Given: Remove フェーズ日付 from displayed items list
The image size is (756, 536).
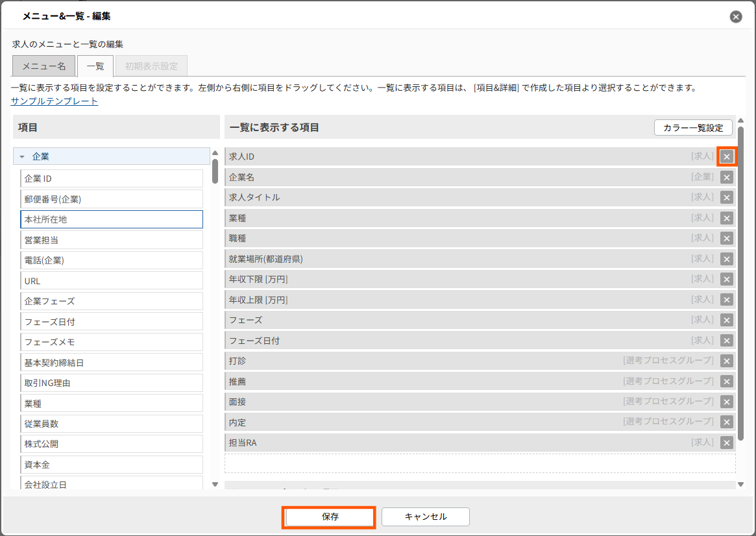Looking at the screenshot, I should pyautogui.click(x=727, y=341).
